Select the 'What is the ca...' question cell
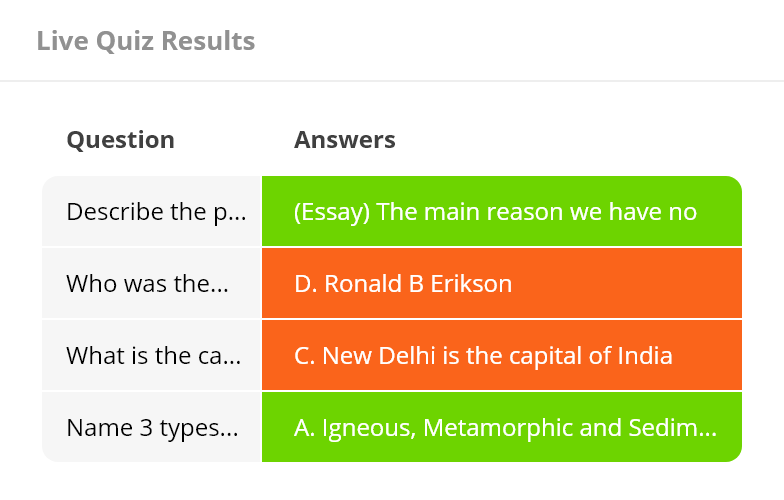Viewport: 784px width, 500px height. [x=152, y=356]
